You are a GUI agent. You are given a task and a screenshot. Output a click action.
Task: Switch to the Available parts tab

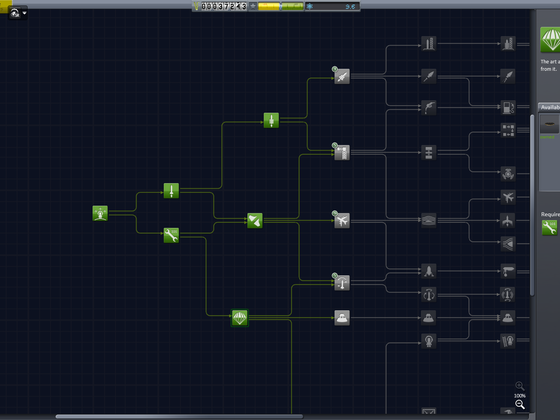tap(549, 107)
